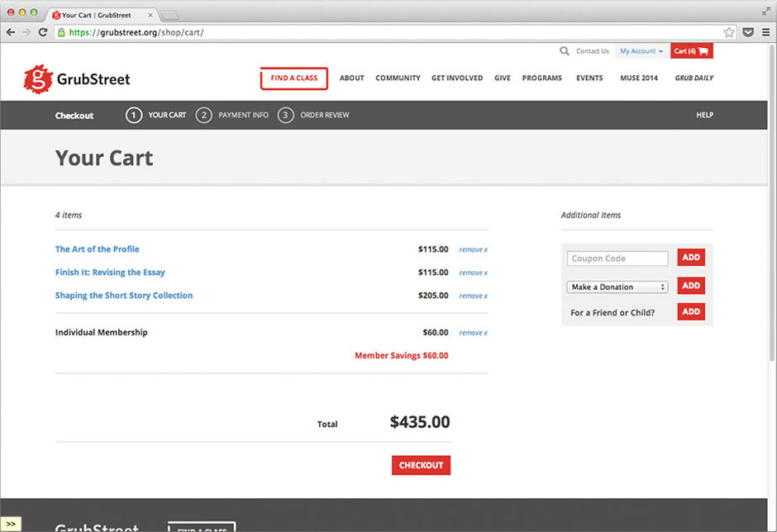
Task: Click the Pocket extension icon
Action: click(x=748, y=32)
